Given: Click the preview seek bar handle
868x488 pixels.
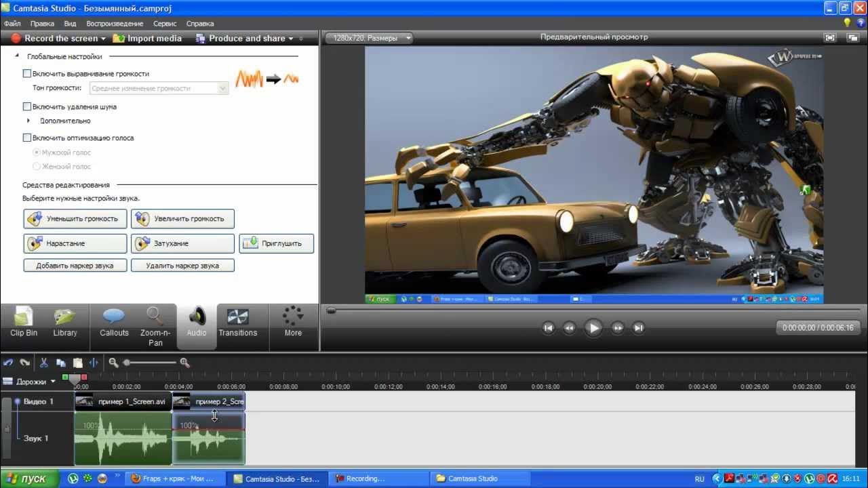Looking at the screenshot, I should pos(331,310).
